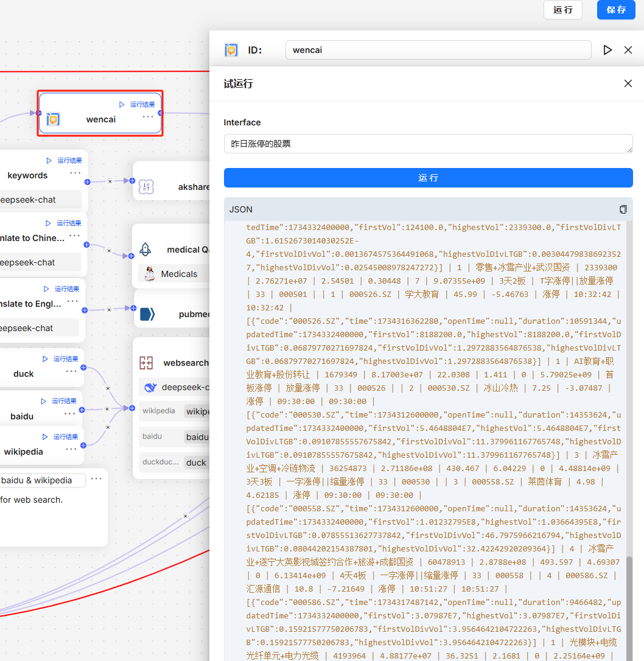Delete the edge from the wikipedia node
The width and height of the screenshot is (644, 661).
point(108,427)
